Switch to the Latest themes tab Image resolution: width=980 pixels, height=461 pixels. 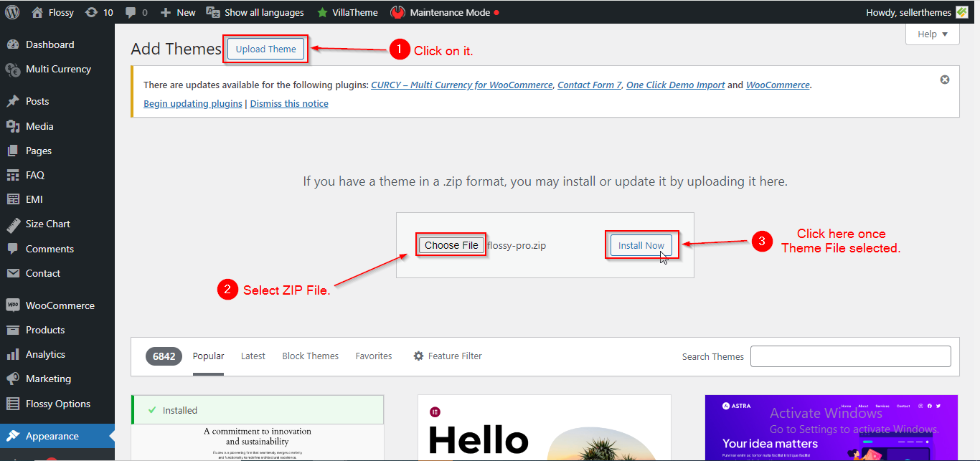click(253, 356)
